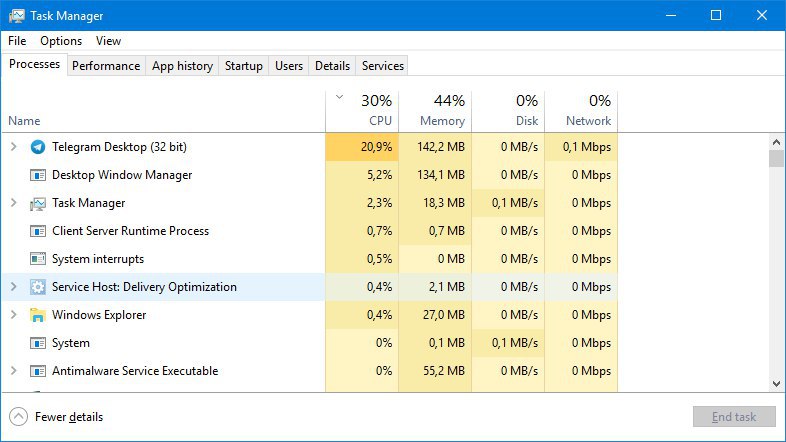Click the Telegram Desktop paper-plane icon
This screenshot has width=786, height=442.
[38, 147]
